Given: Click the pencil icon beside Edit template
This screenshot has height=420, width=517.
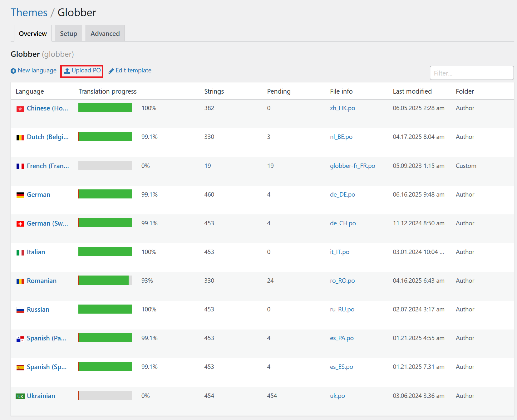Looking at the screenshot, I should coord(111,71).
